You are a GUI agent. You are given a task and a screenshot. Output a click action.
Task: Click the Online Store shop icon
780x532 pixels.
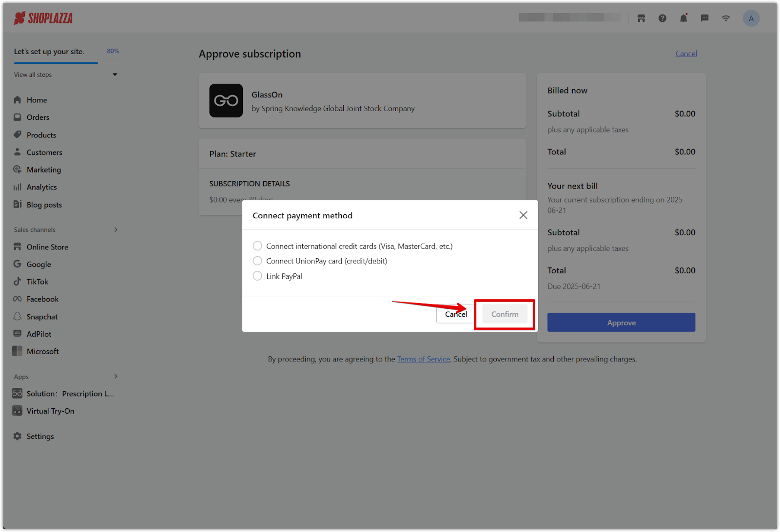pyautogui.click(x=18, y=247)
